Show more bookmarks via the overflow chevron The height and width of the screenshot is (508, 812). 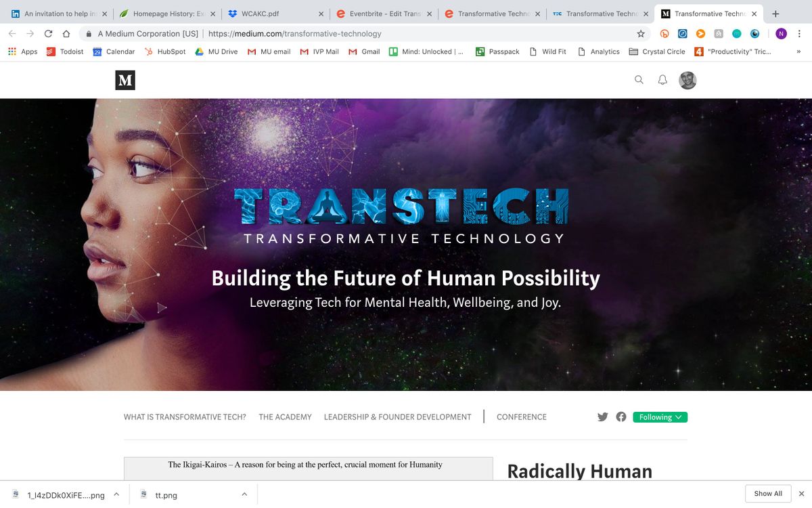pyautogui.click(x=799, y=51)
